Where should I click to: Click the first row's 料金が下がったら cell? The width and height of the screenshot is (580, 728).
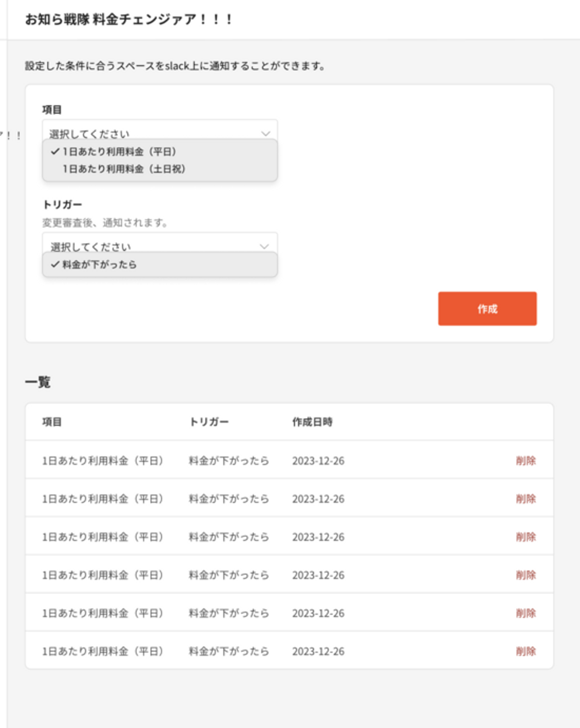229,460
